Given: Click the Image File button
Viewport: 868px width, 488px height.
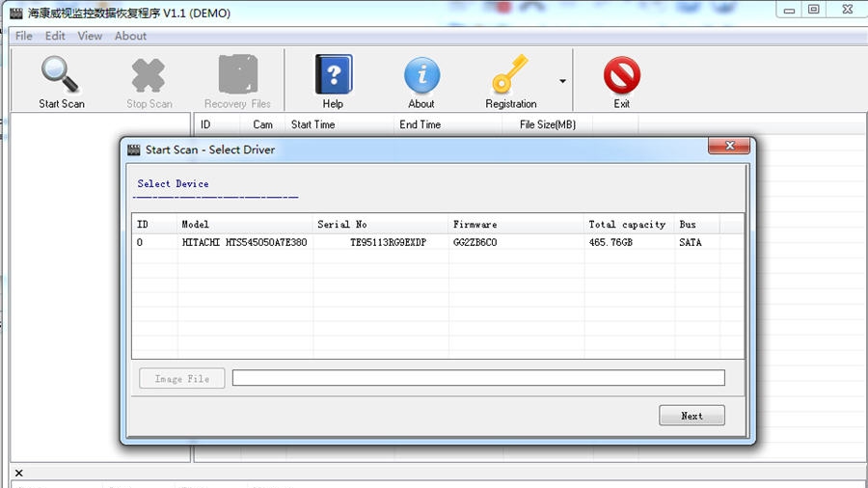Looking at the screenshot, I should pyautogui.click(x=181, y=379).
